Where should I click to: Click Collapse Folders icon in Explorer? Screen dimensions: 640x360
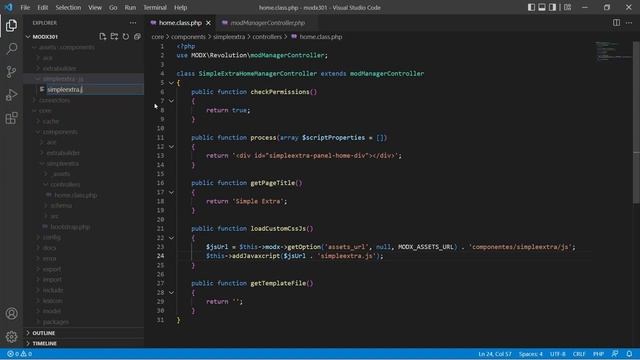point(137,37)
